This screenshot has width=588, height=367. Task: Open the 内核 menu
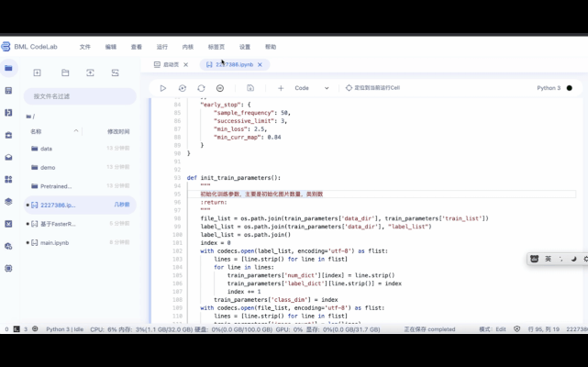[188, 47]
